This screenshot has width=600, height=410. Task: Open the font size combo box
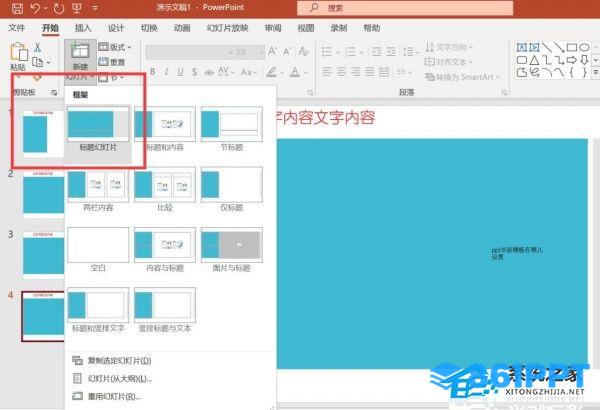tap(249, 52)
